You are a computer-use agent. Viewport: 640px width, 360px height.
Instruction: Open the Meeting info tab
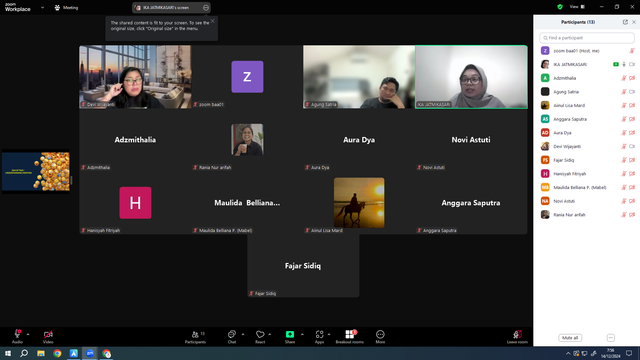67,7
